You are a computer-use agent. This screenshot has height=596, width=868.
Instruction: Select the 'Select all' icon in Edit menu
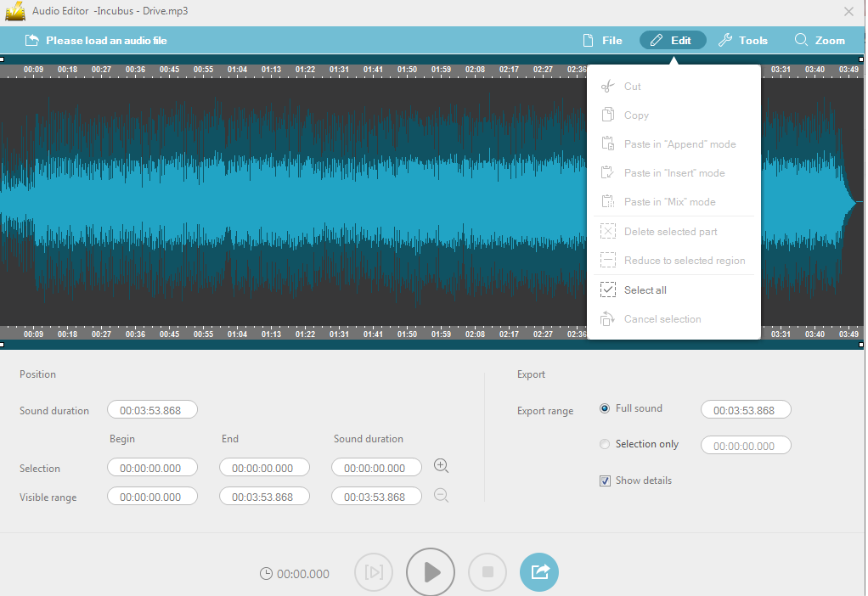608,290
